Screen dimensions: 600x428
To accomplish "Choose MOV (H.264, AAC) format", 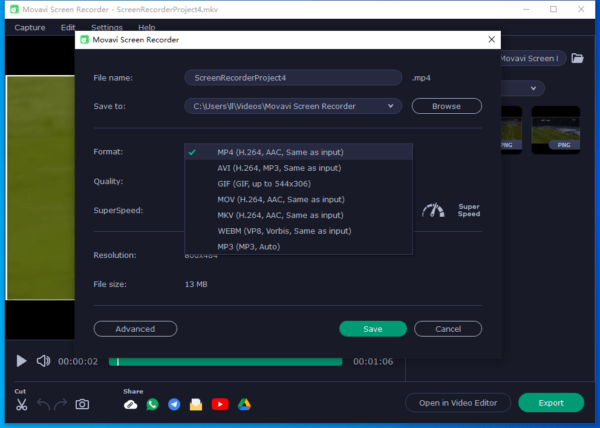I will pyautogui.click(x=298, y=199).
